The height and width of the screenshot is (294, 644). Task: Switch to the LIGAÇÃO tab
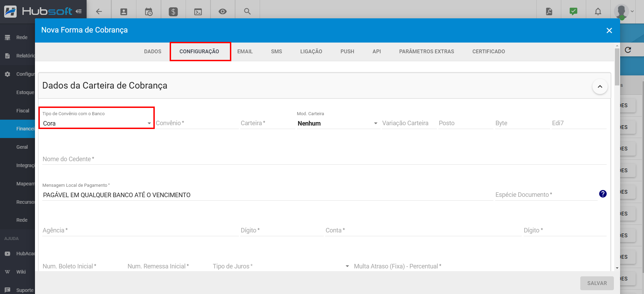[x=311, y=52]
